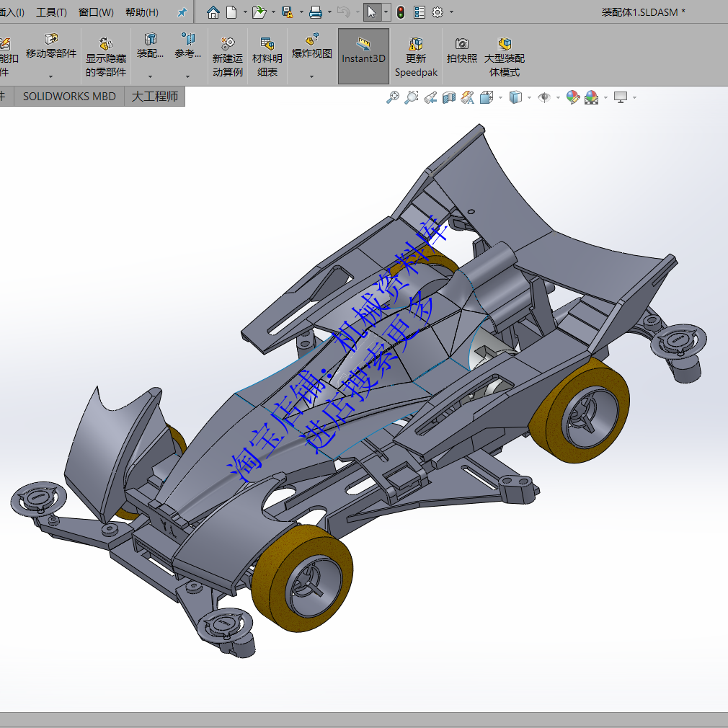728x728 pixels.
Task: Switch to the SOLIDWORKS MBD tab
Action: coord(68,96)
